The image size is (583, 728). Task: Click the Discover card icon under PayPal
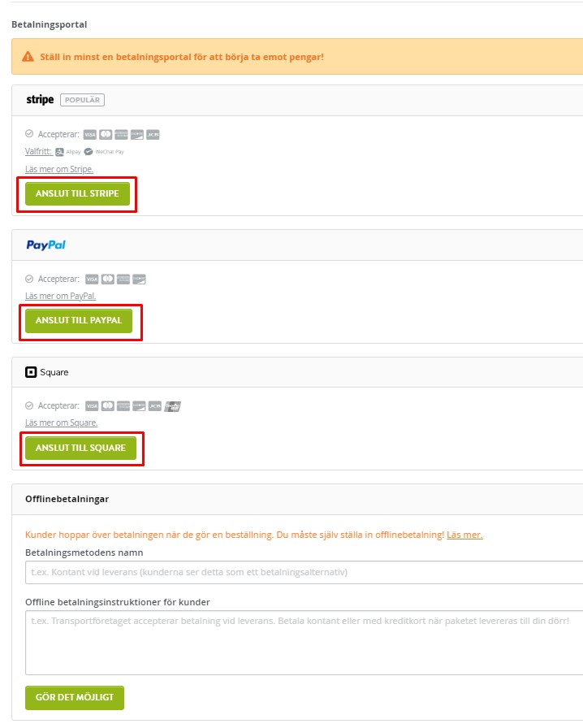[139, 279]
